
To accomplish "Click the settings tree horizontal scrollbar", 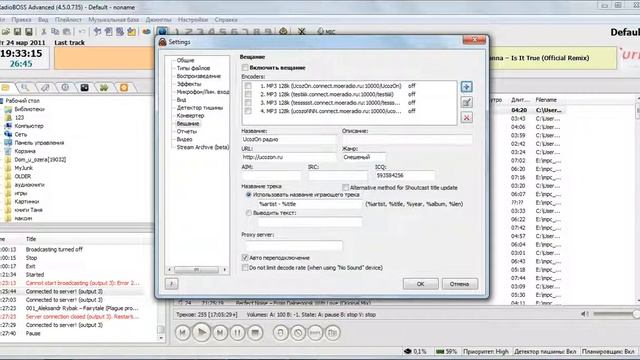I will coord(197,269).
